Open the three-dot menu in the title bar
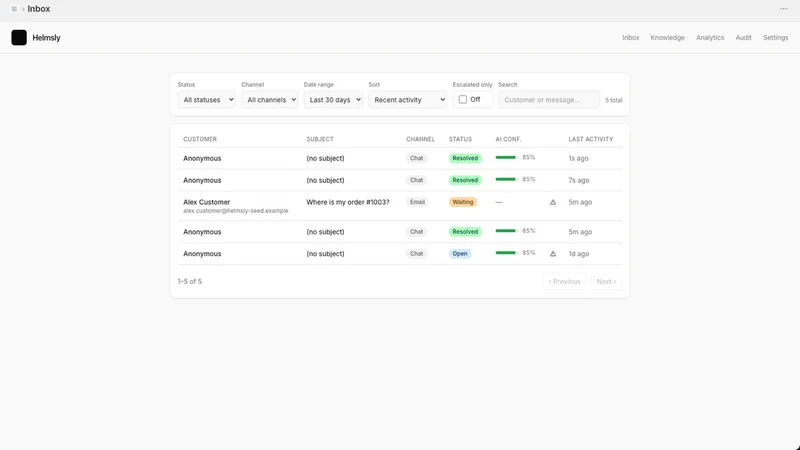 pos(783,9)
